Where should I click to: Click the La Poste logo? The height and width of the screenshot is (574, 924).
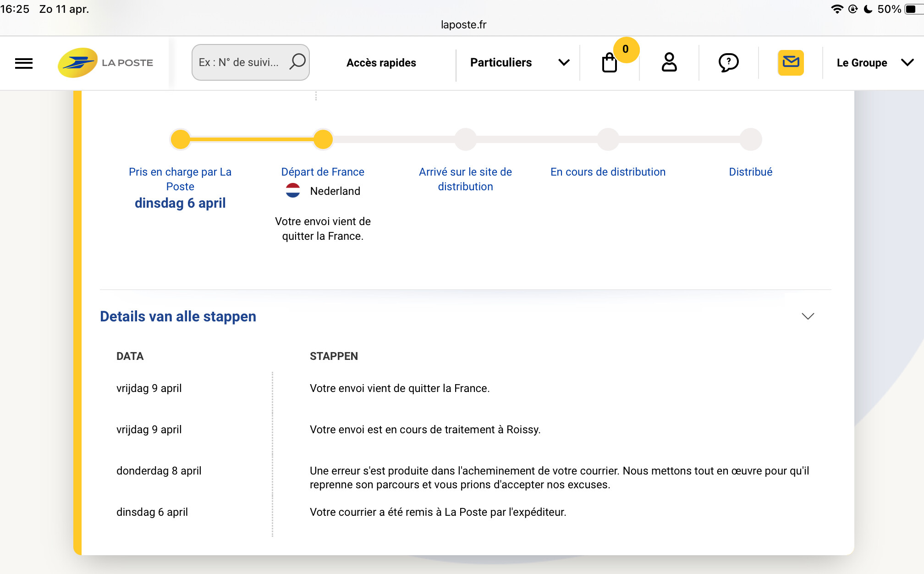[x=105, y=63]
